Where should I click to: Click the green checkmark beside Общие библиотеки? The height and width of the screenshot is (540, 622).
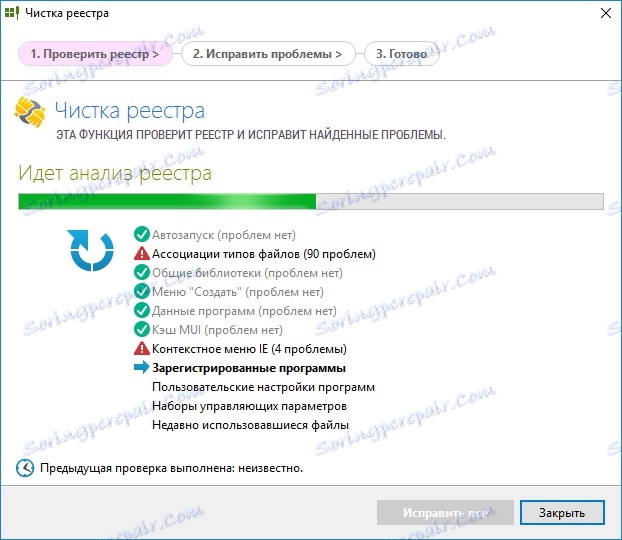point(142,273)
